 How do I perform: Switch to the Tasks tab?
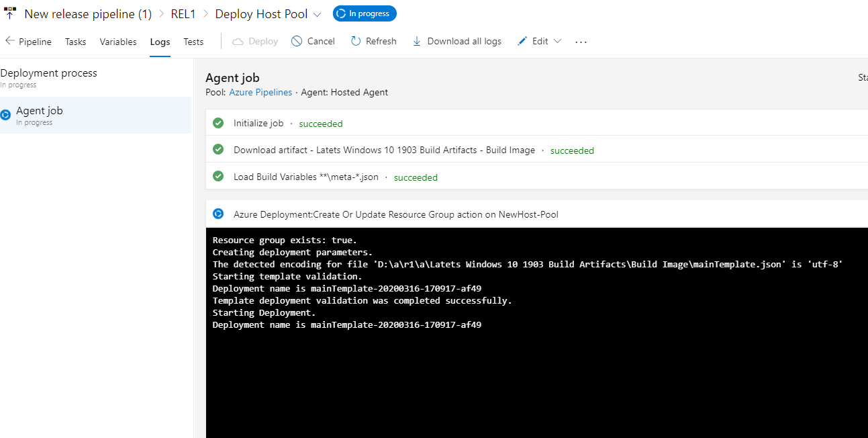click(75, 41)
